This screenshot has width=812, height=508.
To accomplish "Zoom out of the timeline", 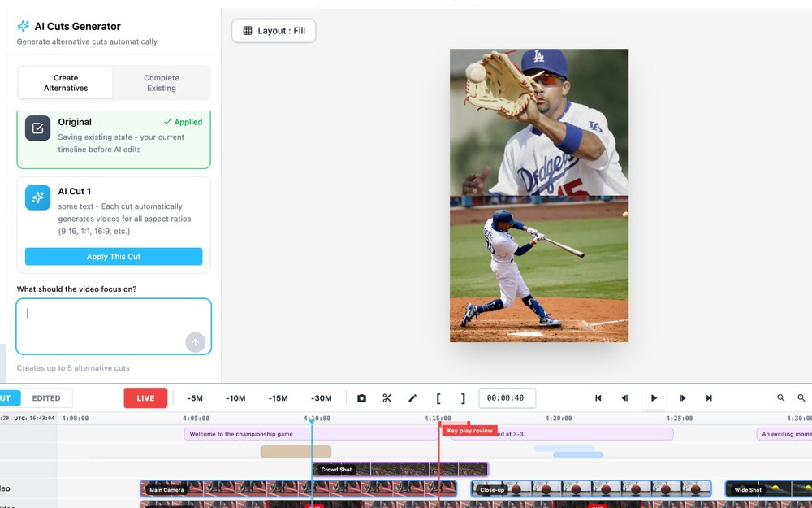I will [x=781, y=398].
